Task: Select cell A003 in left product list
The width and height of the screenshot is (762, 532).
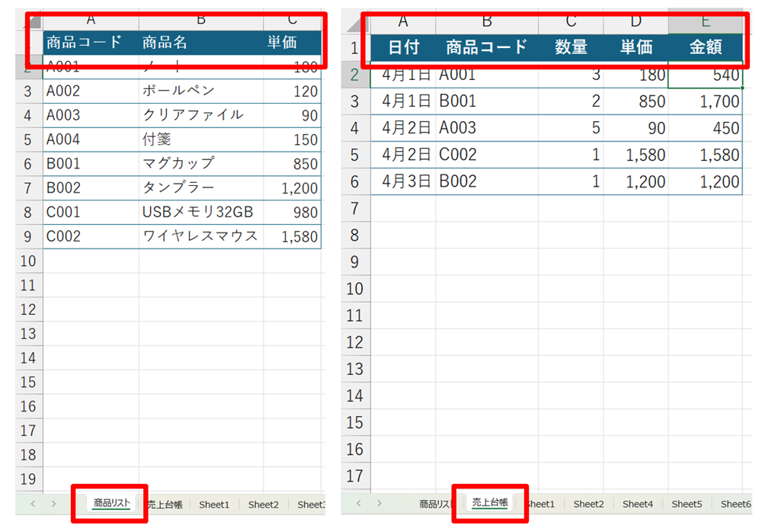Action: (x=91, y=115)
